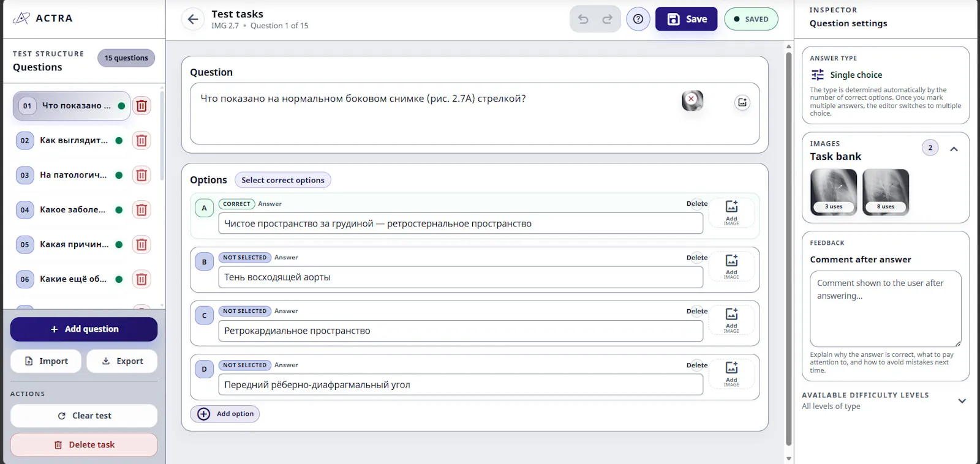Toggle CORRECT status on option A

(236, 204)
